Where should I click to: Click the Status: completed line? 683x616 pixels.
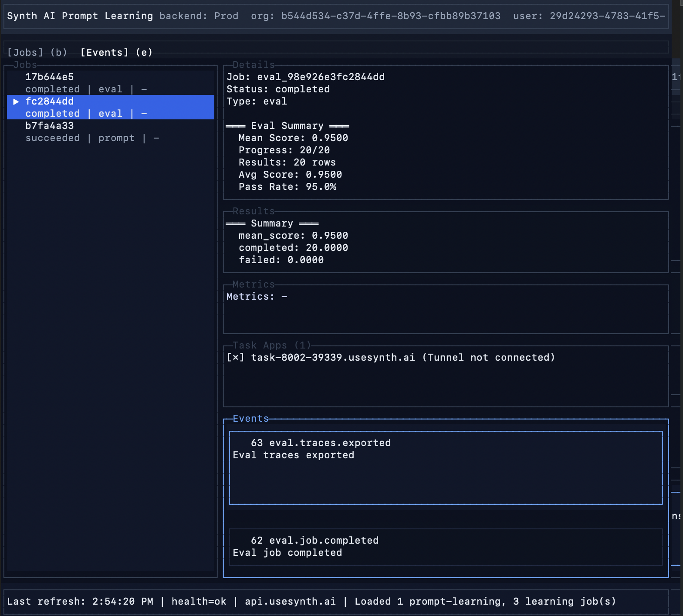point(278,89)
